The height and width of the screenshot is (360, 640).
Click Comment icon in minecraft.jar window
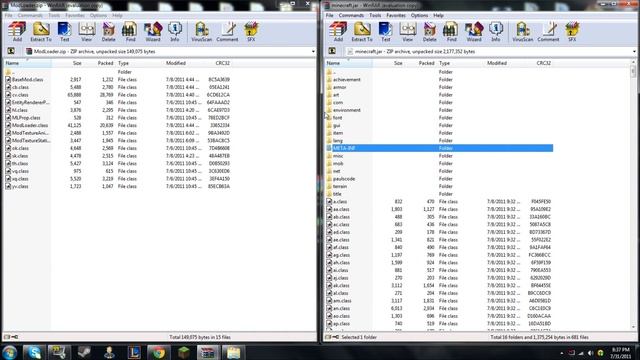click(x=548, y=32)
